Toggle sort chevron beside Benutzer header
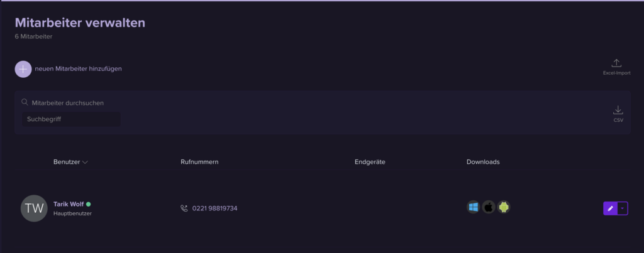The height and width of the screenshot is (253, 644). [85, 163]
